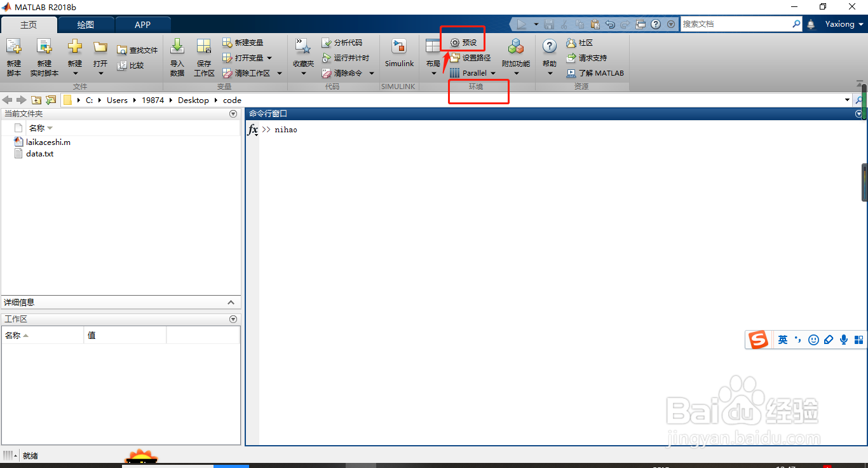Expand the Details (详细信息) panel
The image size is (868, 468).
click(231, 303)
